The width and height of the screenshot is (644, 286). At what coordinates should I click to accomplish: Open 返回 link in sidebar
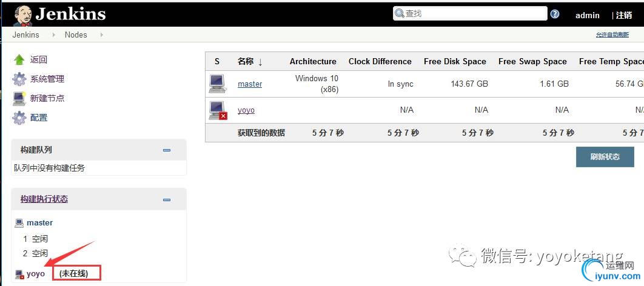(39, 60)
